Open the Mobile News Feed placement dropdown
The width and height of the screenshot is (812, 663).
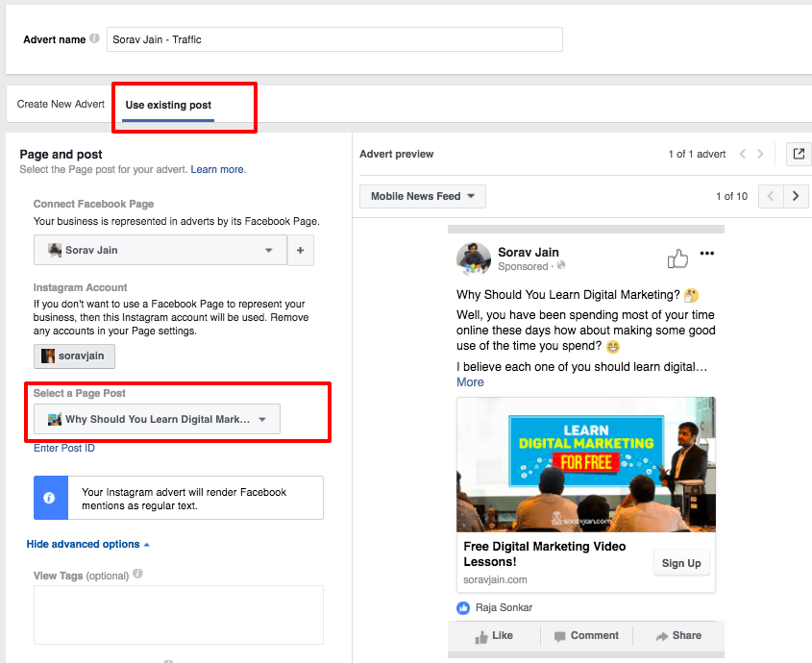423,196
